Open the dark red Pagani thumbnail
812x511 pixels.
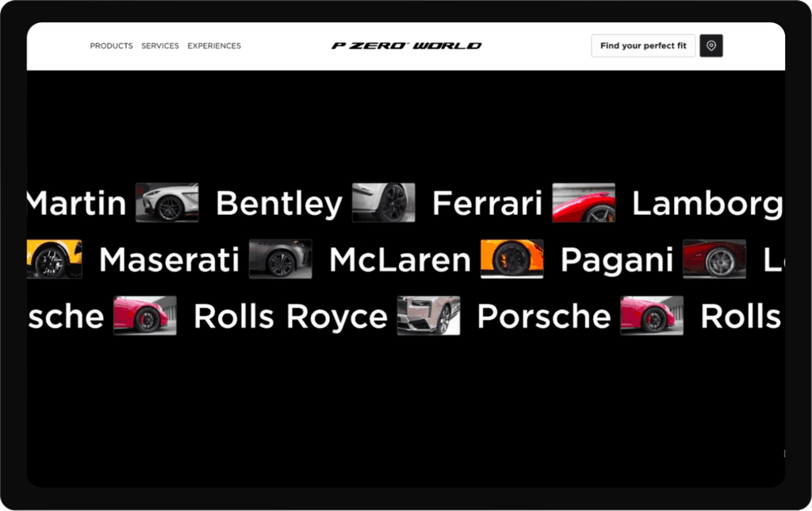click(x=714, y=259)
